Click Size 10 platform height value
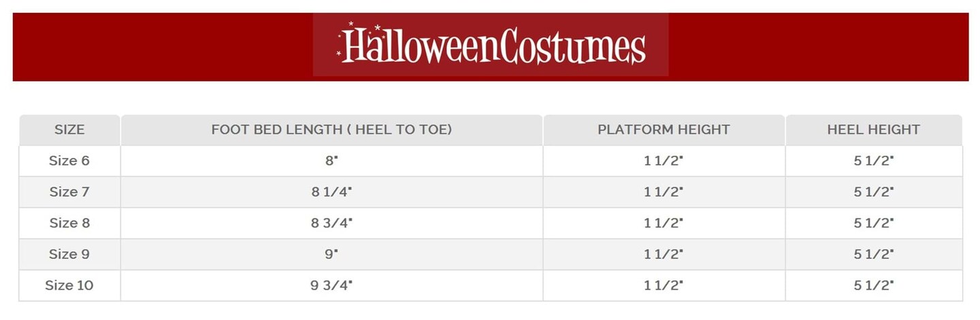980x320 pixels. (x=664, y=285)
